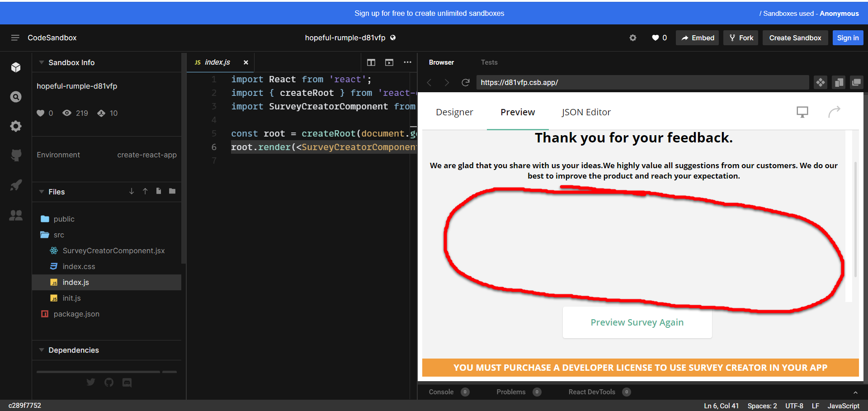Viewport: 868px width, 411px height.
Task: Click the ellipsis menu next to editor tabs
Action: [407, 62]
